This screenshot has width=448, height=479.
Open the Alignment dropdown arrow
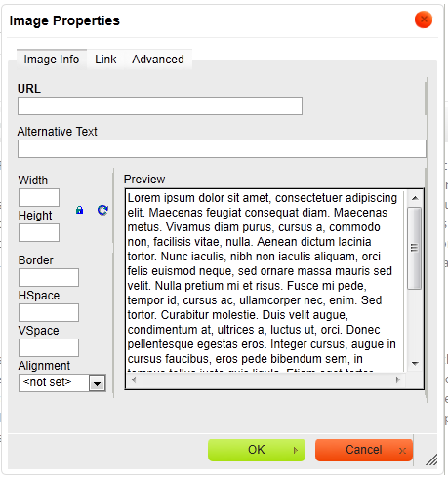click(97, 383)
